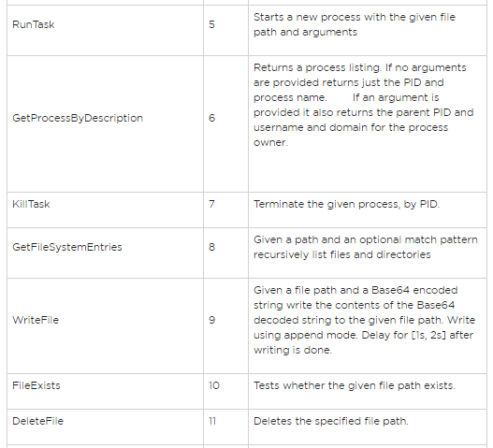Click the 'Returns a process listing' description
This screenshot has height=448, width=493.
point(364,105)
